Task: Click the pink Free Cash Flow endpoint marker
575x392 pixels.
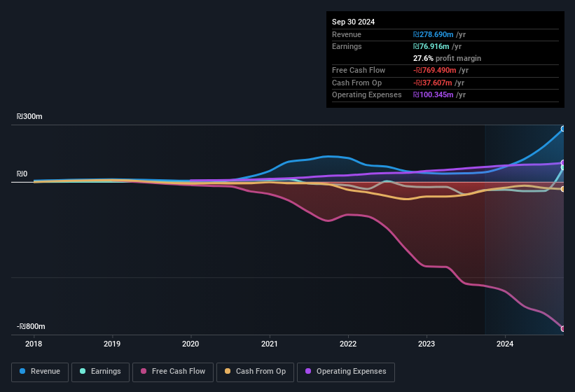Action: [563, 328]
